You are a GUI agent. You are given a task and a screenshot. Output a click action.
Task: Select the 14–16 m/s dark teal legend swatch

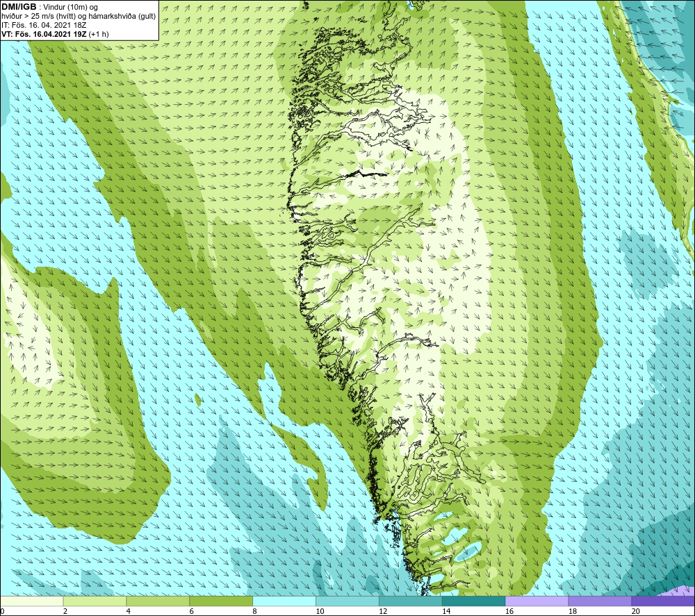point(474,601)
